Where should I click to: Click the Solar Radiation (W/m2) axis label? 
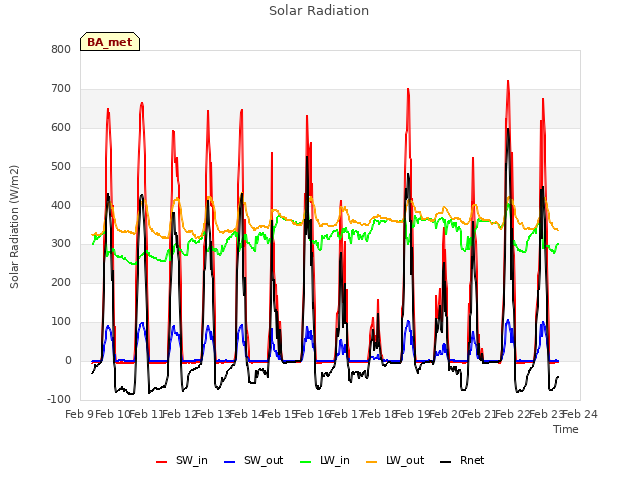[x=14, y=227]
